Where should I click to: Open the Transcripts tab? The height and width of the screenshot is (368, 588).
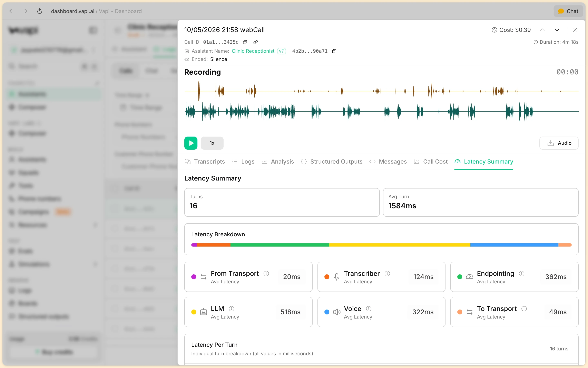click(x=205, y=162)
